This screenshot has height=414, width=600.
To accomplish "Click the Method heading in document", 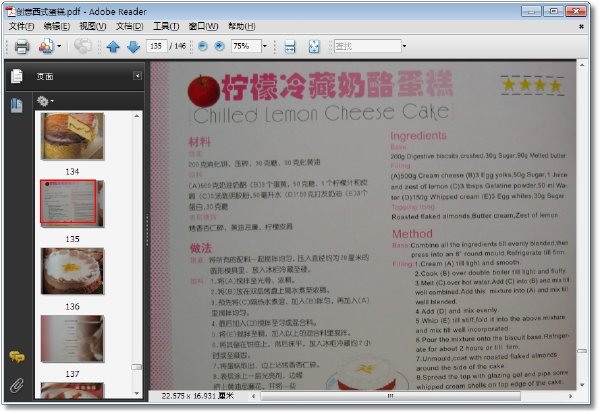I will tap(412, 234).
